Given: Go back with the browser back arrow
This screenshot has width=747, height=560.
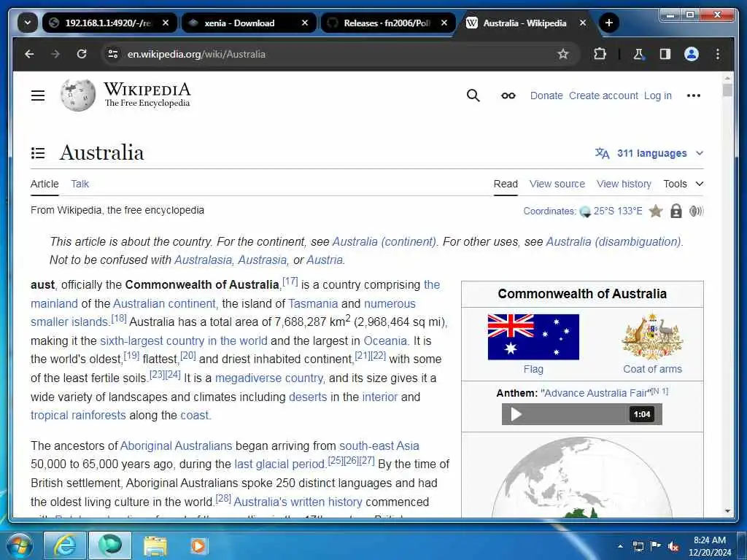Looking at the screenshot, I should (29, 54).
